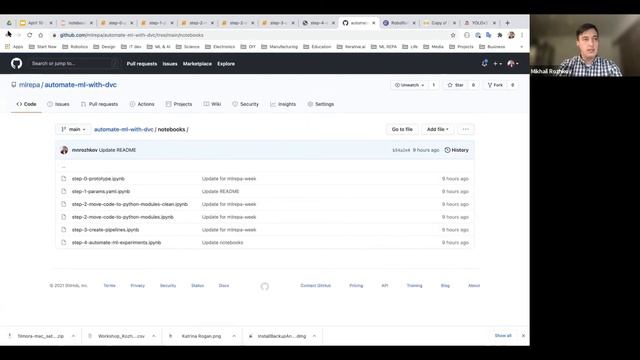Open the user avatar menu in header
The width and height of the screenshot is (640, 360).
click(x=512, y=64)
